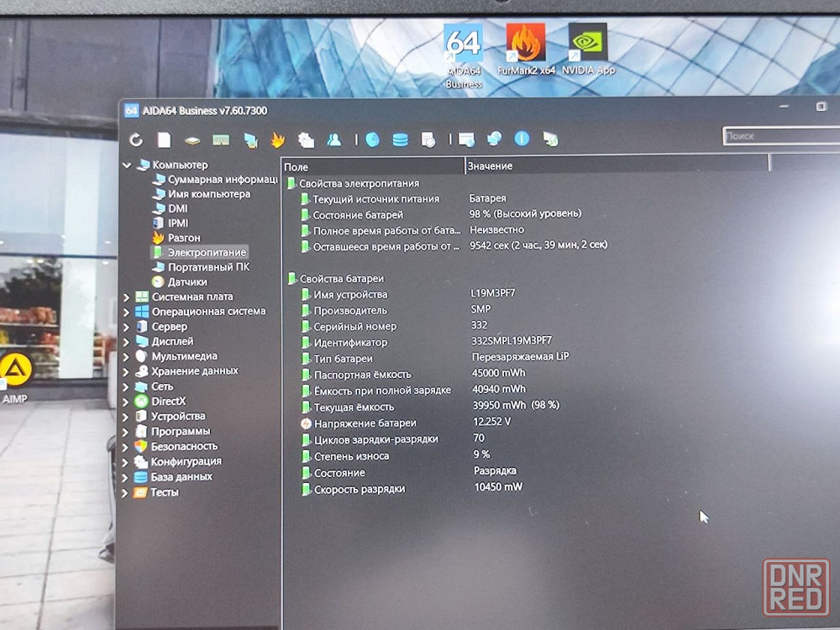Select the Электропитание tree item
Image resolution: width=840 pixels, height=630 pixels.
click(199, 252)
